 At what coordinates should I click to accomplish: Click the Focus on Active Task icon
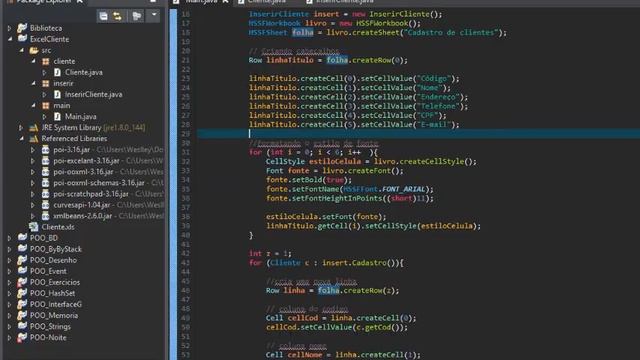point(137,16)
